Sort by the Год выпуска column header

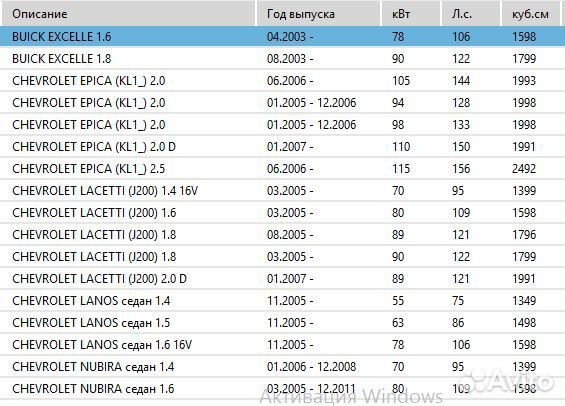coord(319,14)
